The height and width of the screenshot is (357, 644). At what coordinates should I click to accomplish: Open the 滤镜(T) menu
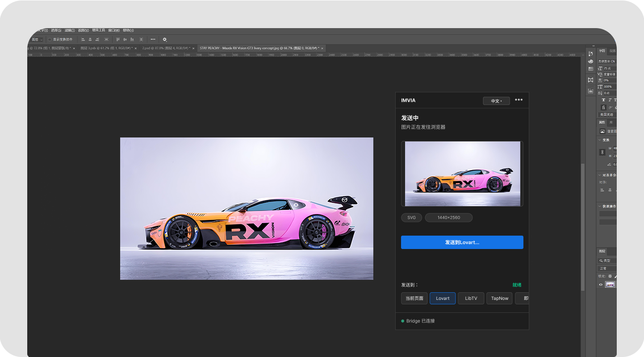tap(70, 30)
